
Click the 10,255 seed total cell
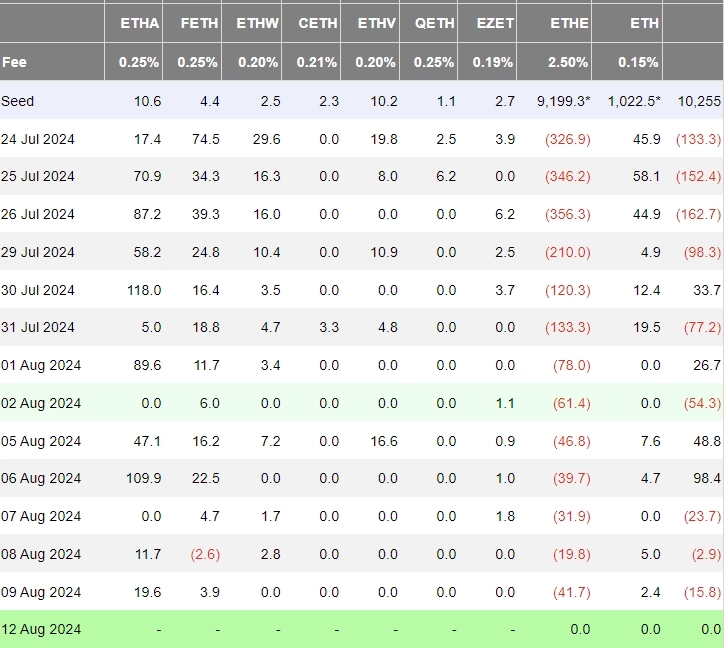pyautogui.click(x=698, y=101)
